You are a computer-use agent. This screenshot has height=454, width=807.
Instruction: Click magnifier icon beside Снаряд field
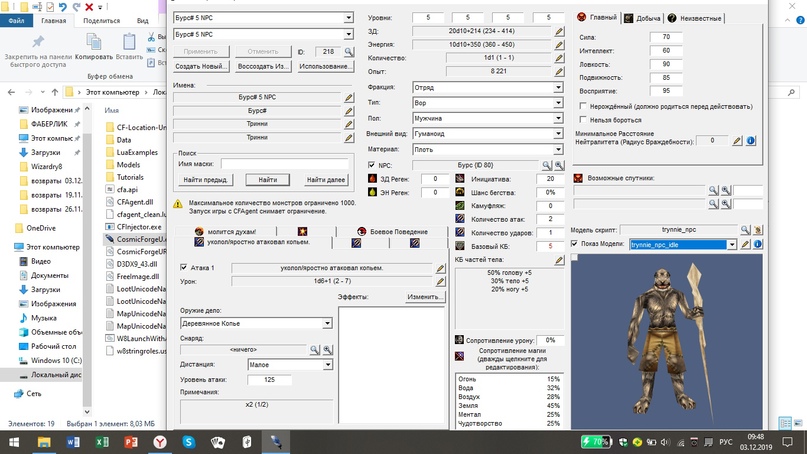point(314,351)
